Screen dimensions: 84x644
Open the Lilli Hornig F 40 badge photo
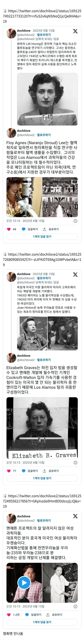pos(48,99)
